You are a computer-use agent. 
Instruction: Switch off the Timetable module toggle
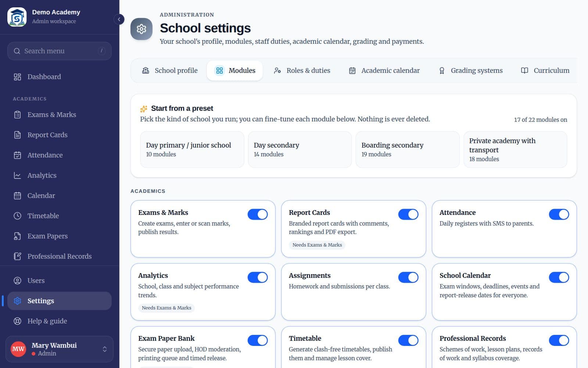(408, 340)
